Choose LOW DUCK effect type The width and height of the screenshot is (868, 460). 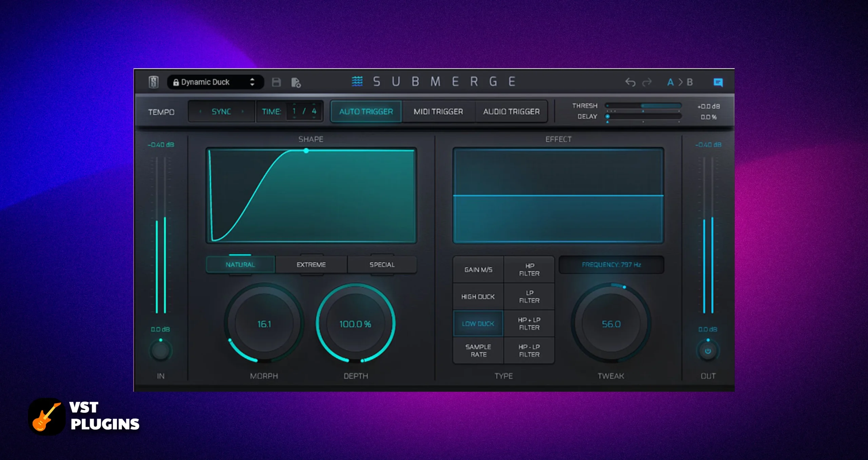tap(478, 324)
